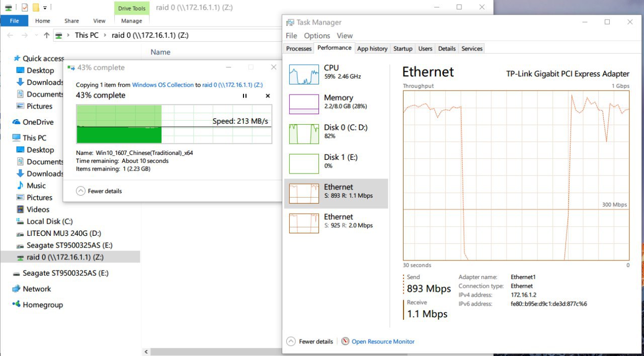
Task: Switch to the Processes tab
Action: [299, 49]
